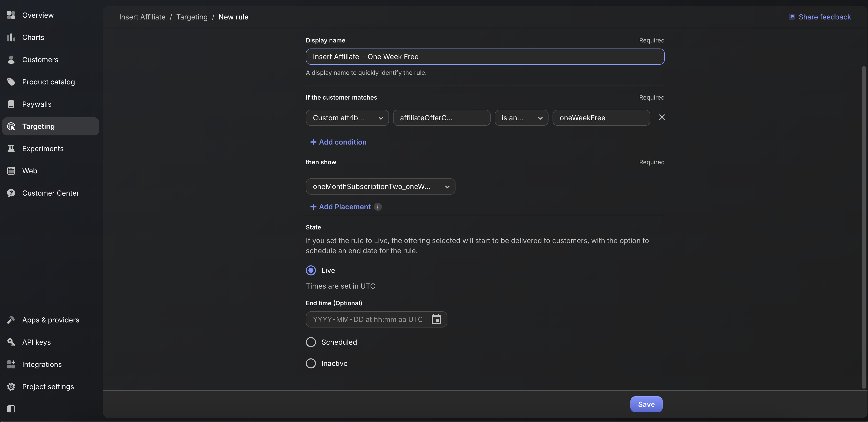This screenshot has width=868, height=422.
Task: Go to API keys page
Action: tap(36, 342)
